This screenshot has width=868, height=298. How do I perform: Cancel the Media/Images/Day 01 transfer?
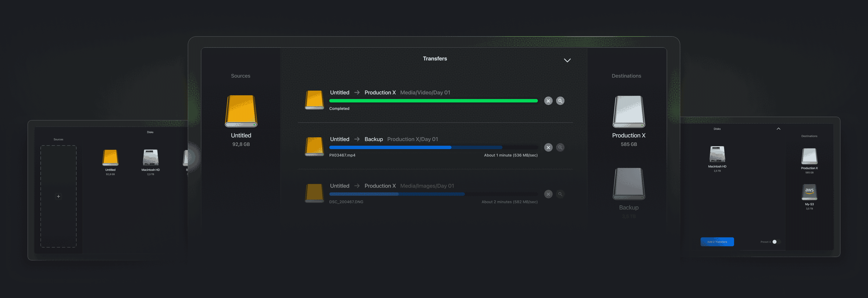click(x=548, y=194)
